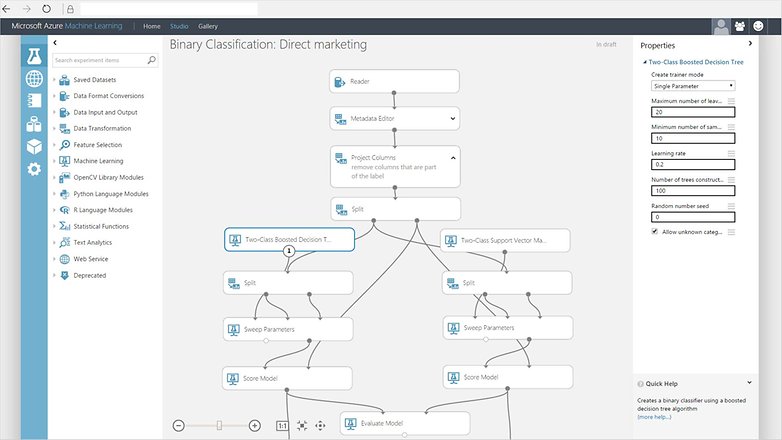Image resolution: width=782 pixels, height=440 pixels.
Task: Collapse the Properties pane arrow
Action: [750, 44]
